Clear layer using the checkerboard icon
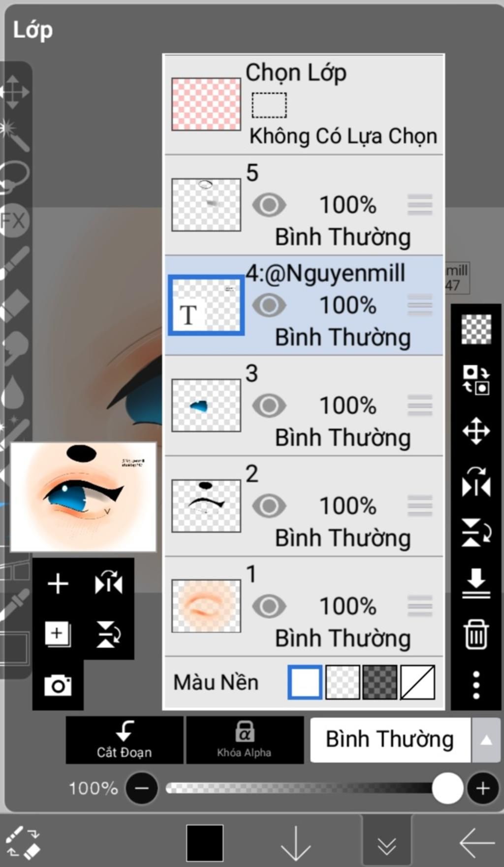This screenshot has width=504, height=867. 476,329
